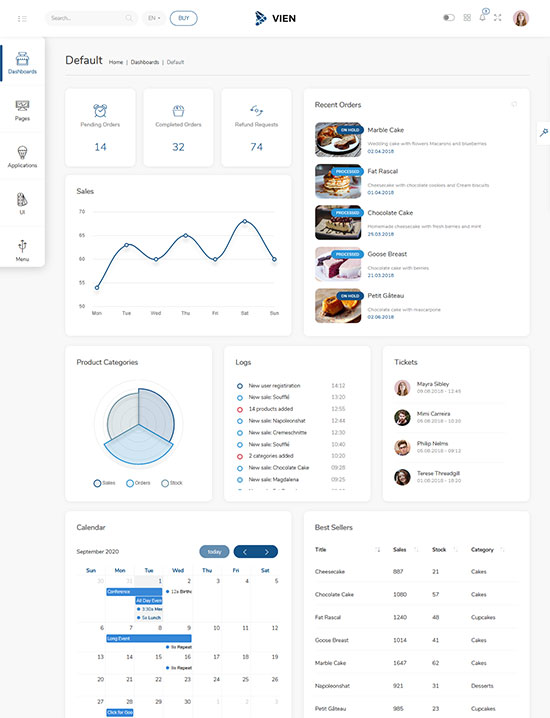Open the apps grid icon
The width and height of the screenshot is (550, 718).
pos(467,18)
